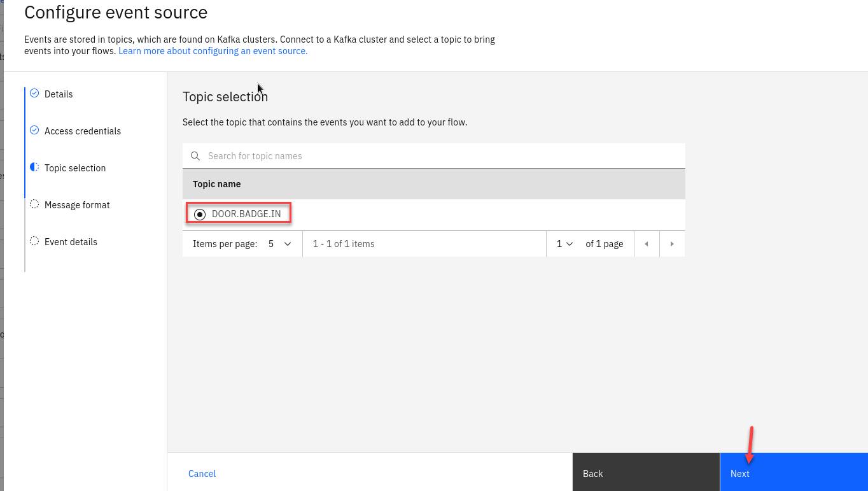Open the Message format step label

(x=77, y=205)
